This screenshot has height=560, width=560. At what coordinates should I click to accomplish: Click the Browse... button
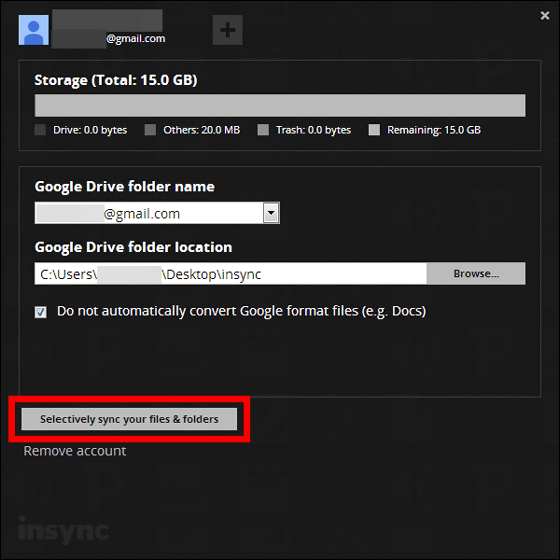coord(476,274)
